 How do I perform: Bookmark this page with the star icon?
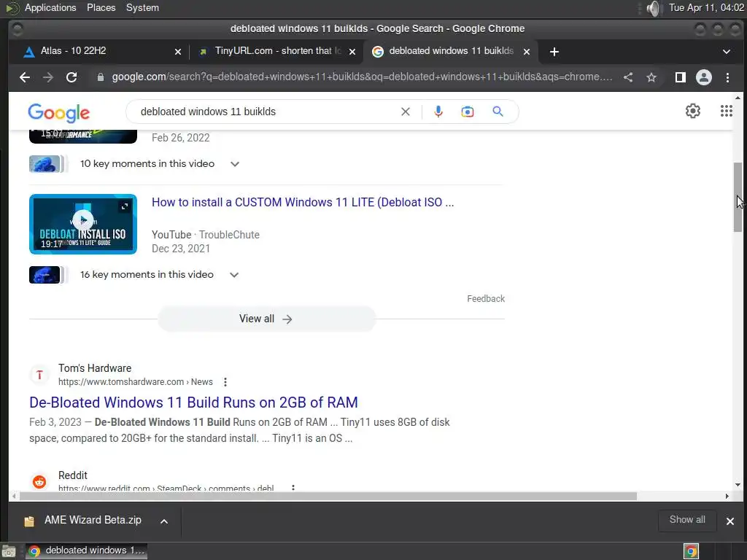[x=651, y=77]
